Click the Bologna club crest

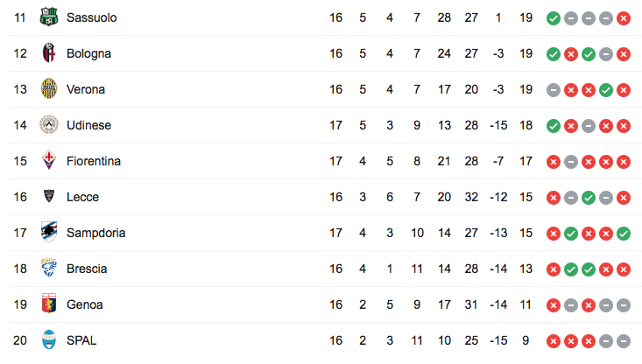tap(49, 53)
